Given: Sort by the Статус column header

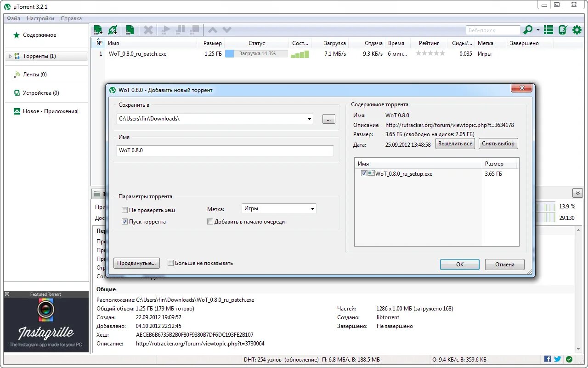Looking at the screenshot, I should [257, 43].
